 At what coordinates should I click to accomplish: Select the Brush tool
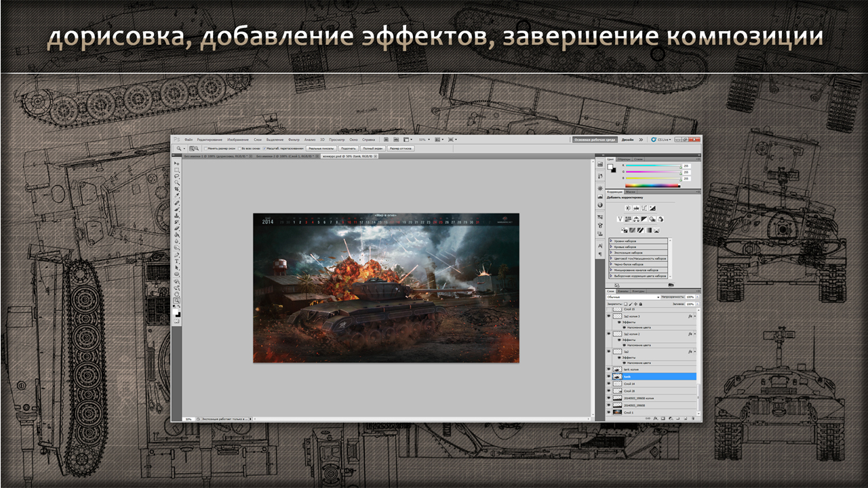(177, 209)
